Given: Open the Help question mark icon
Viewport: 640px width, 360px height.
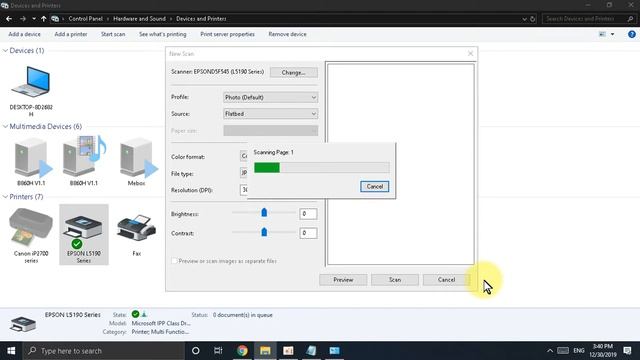Looking at the screenshot, I should (631, 34).
